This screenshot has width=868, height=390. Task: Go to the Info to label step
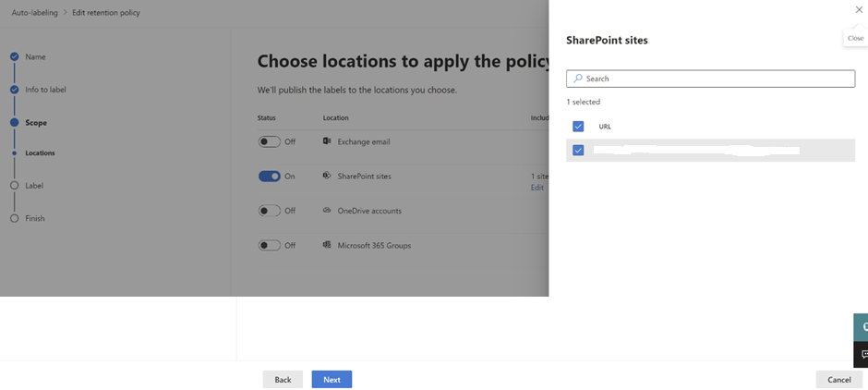(45, 90)
